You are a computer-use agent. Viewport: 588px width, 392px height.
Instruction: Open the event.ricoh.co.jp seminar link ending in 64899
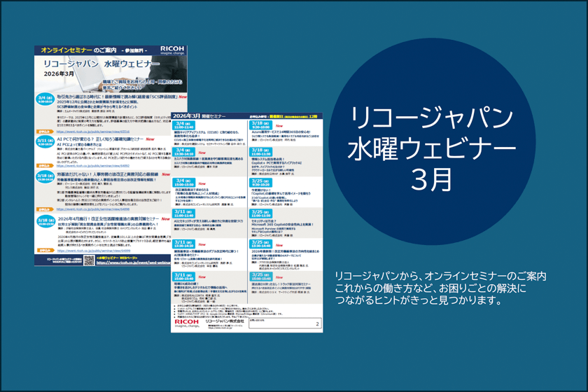pyautogui.click(x=94, y=251)
